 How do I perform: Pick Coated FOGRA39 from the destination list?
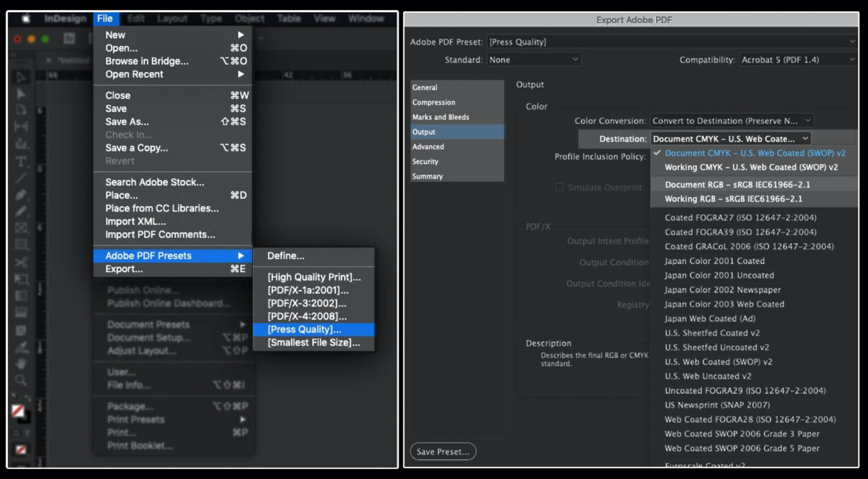(x=740, y=232)
